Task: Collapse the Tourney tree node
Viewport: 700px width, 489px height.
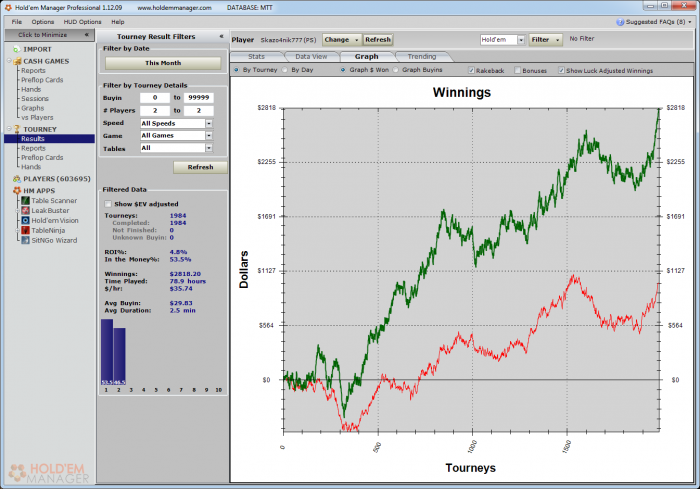Action: 9,129
